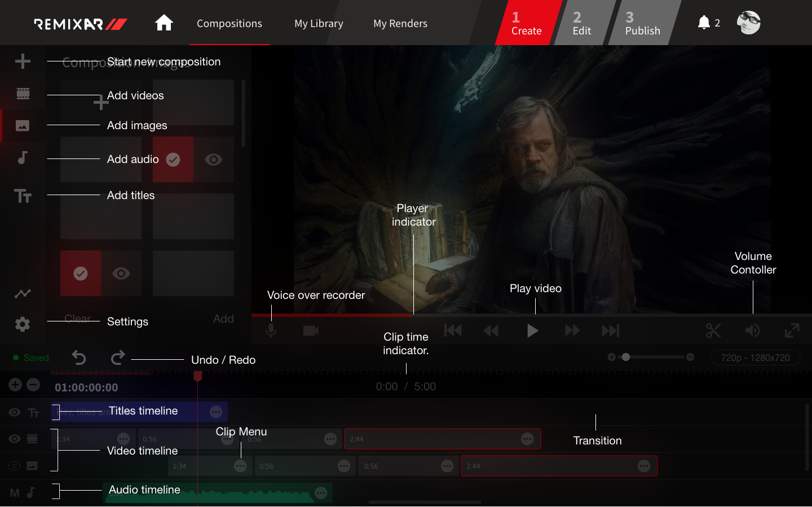
Task: Remove a timeline track with the minus button
Action: click(33, 385)
